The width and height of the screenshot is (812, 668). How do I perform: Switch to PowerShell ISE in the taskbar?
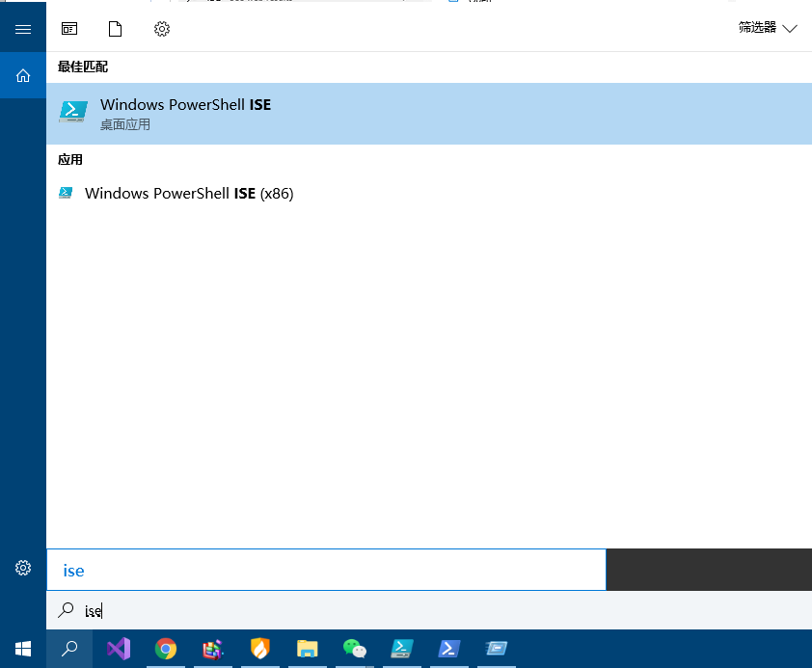pos(402,649)
